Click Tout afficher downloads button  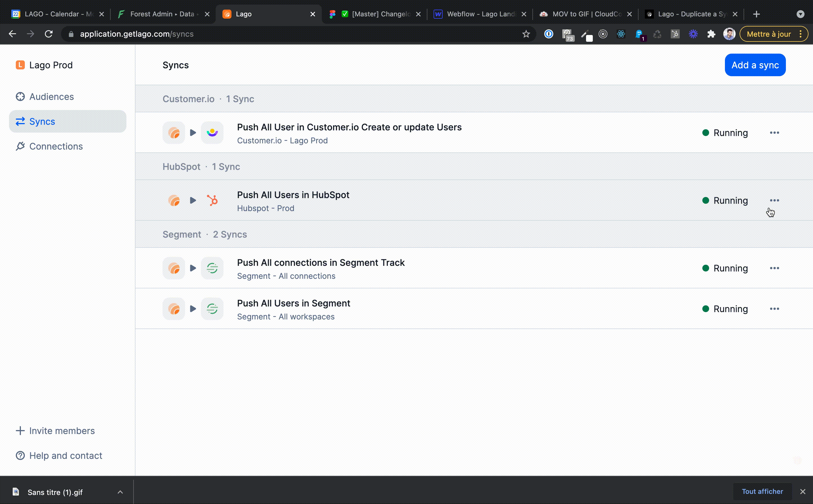pos(762,491)
